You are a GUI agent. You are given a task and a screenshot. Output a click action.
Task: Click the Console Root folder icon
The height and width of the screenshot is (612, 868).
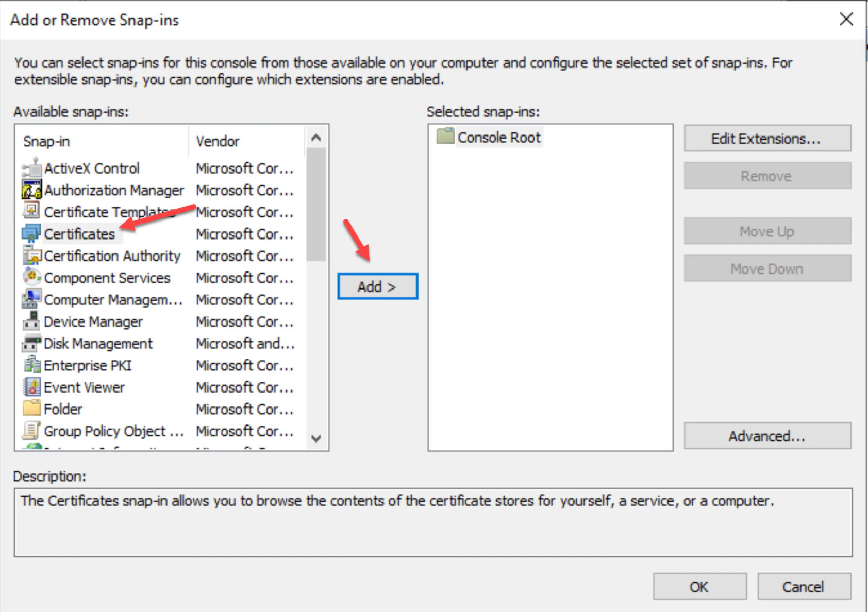point(445,137)
